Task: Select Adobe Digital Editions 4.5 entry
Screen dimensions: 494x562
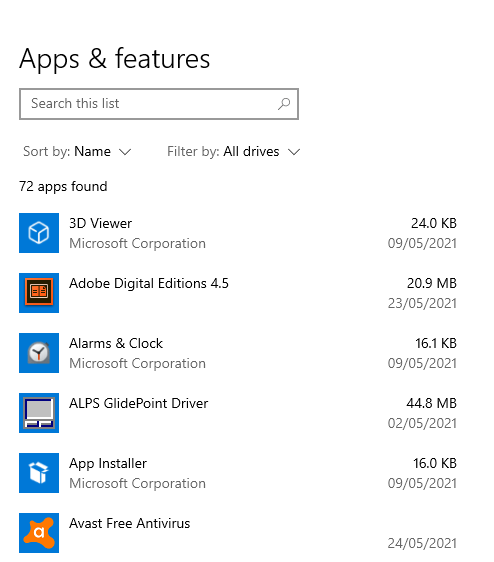Action: pyautogui.click(x=149, y=284)
